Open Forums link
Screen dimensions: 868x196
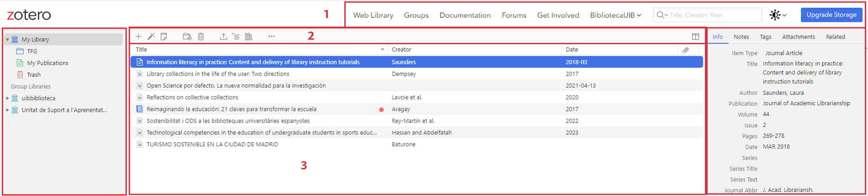coord(514,15)
